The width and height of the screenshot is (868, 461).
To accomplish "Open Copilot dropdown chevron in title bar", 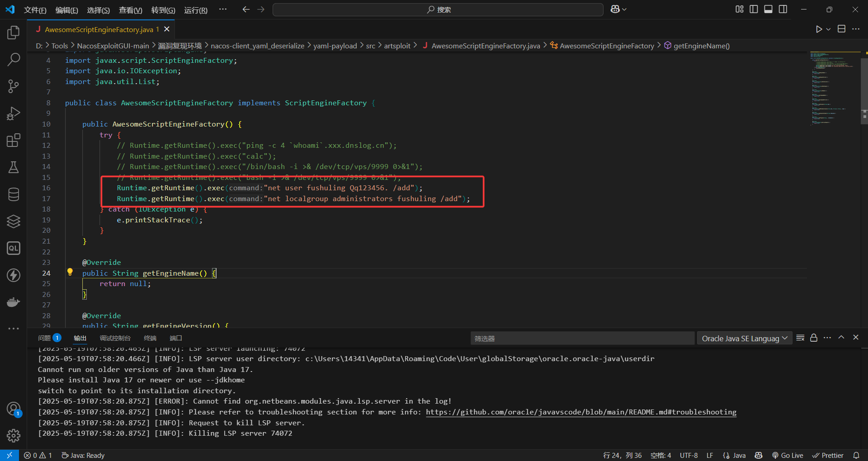I will pos(624,9).
